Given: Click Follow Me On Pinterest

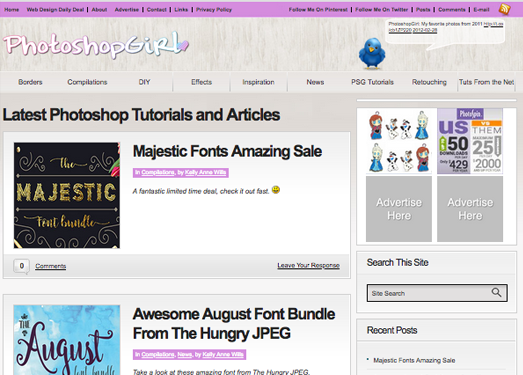Looking at the screenshot, I should (318, 10).
